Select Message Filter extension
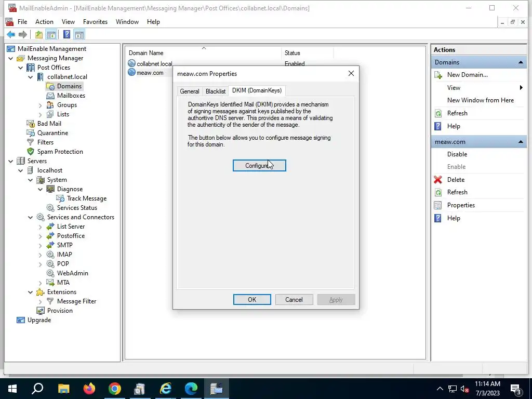The width and height of the screenshot is (532, 399). tap(77, 301)
